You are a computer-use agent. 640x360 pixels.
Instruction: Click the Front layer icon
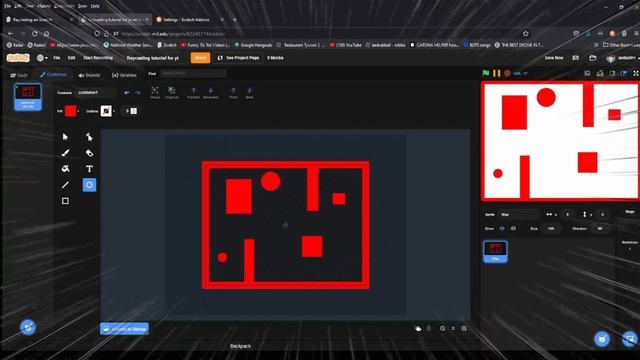(233, 93)
